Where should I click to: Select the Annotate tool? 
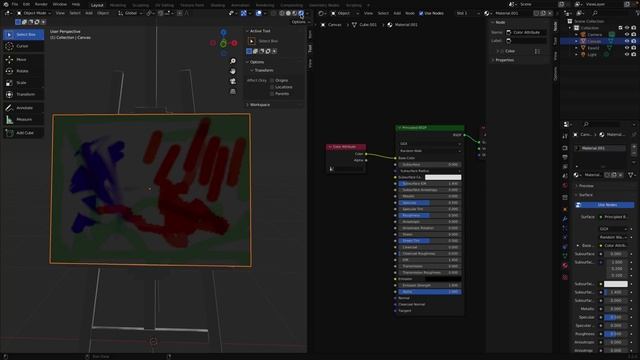click(x=23, y=108)
